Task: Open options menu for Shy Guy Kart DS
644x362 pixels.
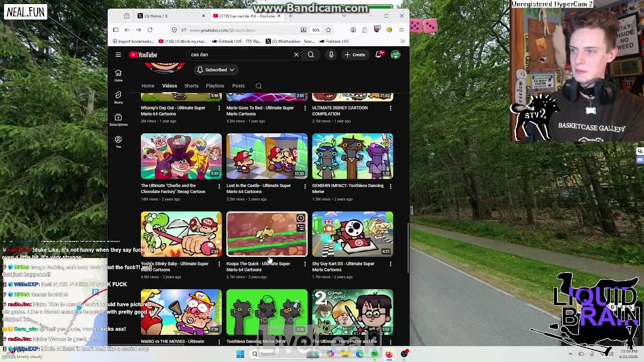Action: 390,264
